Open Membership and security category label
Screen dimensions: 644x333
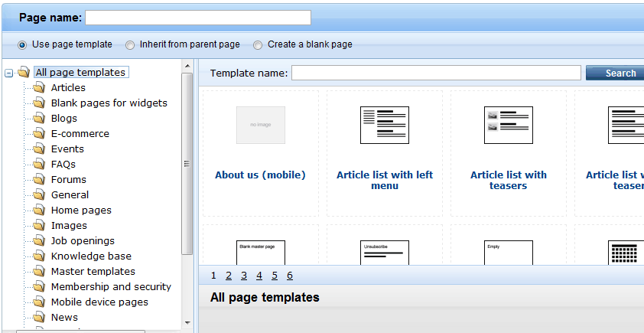(x=112, y=286)
